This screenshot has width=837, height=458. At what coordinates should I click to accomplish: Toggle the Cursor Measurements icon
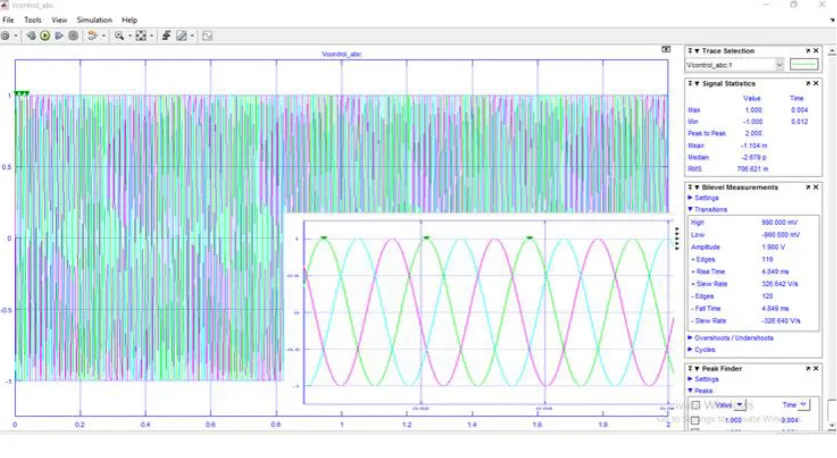[181, 36]
